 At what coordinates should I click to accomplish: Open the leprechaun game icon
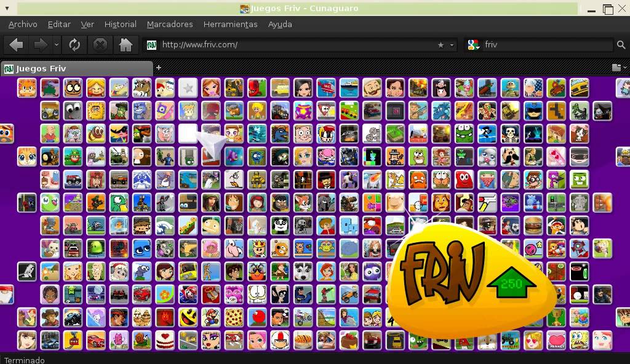coord(73,157)
